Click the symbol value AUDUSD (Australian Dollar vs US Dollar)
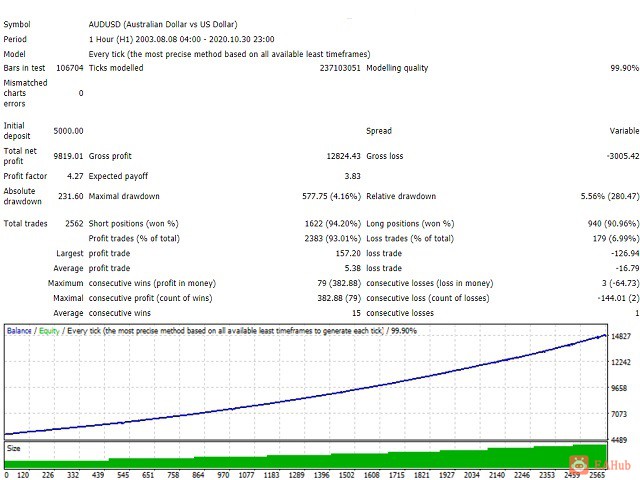The width and height of the screenshot is (640, 480). tap(163, 24)
